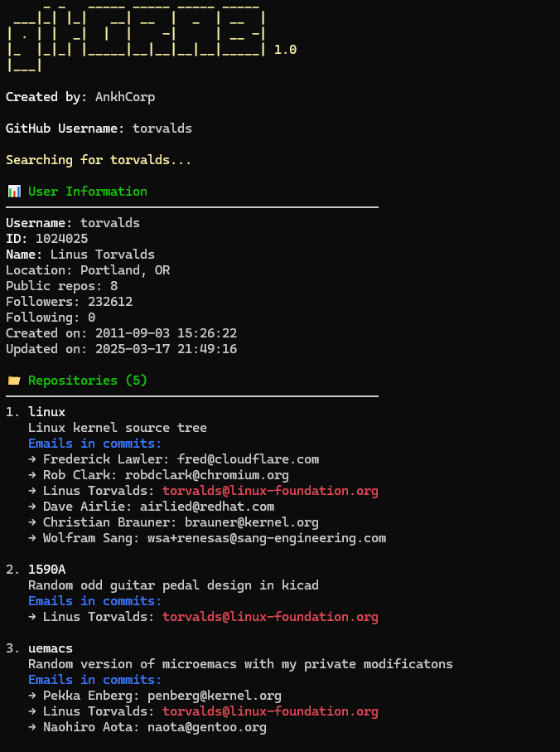Click the 'Public repos: 8' row
This screenshot has height=752, width=560.
point(62,286)
